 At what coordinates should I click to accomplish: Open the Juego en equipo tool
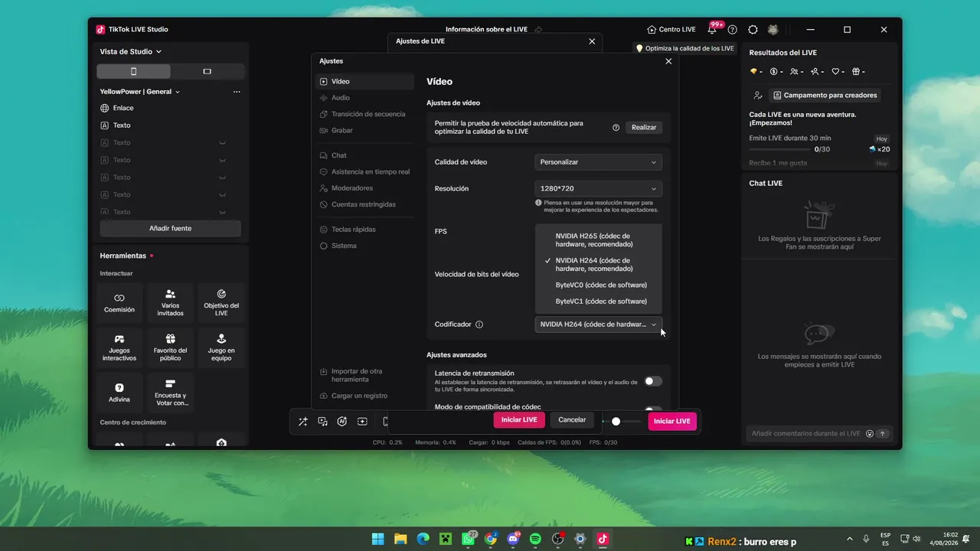pos(221,347)
